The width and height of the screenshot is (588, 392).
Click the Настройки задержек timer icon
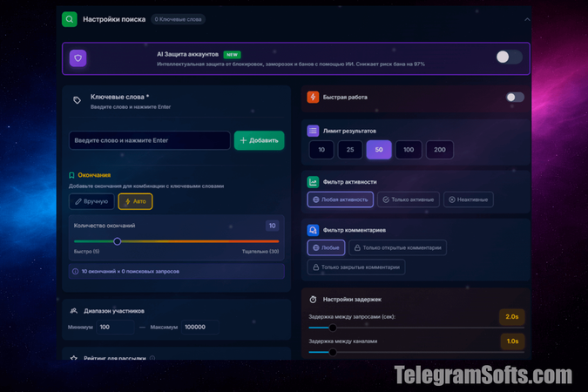313,299
